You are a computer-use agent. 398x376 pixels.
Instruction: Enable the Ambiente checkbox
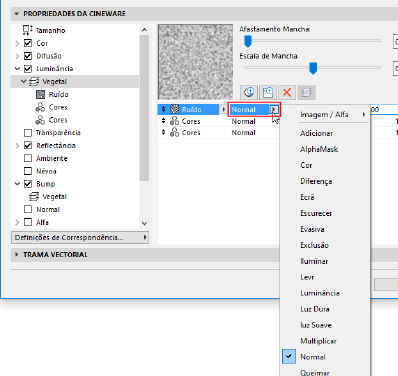click(28, 158)
